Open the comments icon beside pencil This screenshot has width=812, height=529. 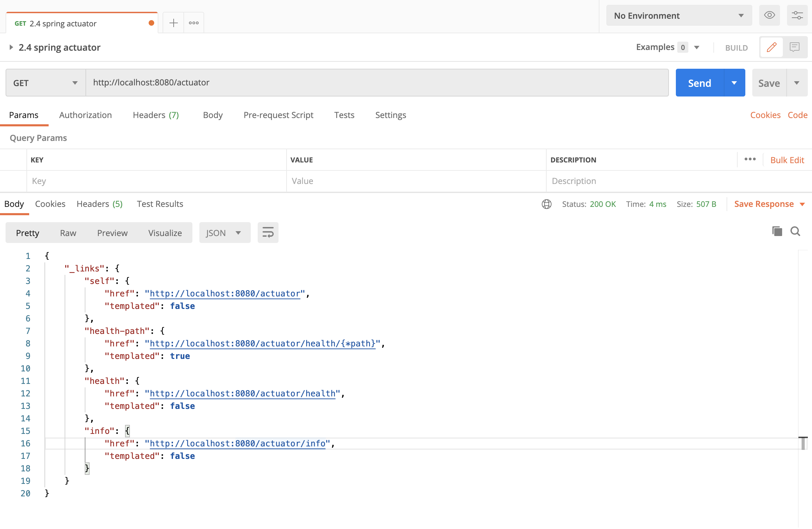pos(795,47)
